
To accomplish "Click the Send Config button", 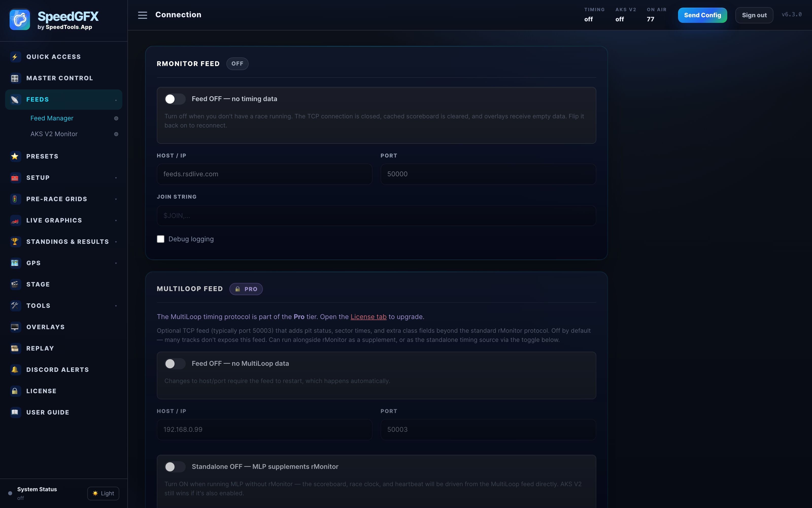I will coord(702,15).
